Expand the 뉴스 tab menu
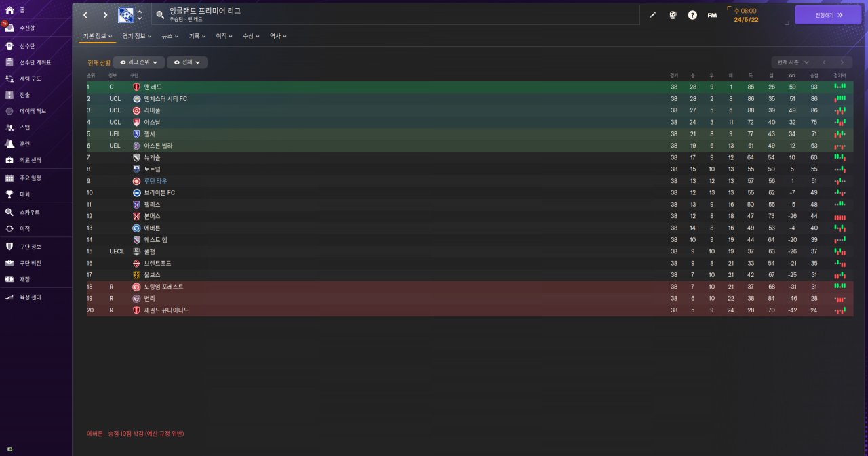 [x=170, y=36]
